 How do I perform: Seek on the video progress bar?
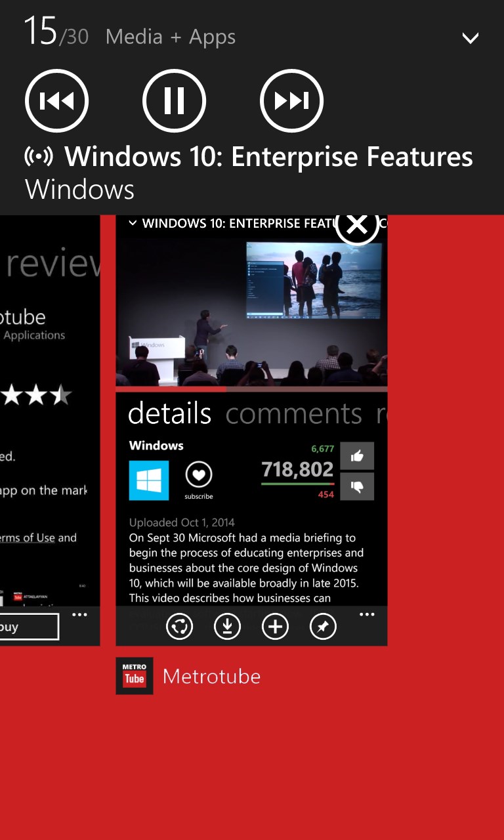[x=251, y=389]
